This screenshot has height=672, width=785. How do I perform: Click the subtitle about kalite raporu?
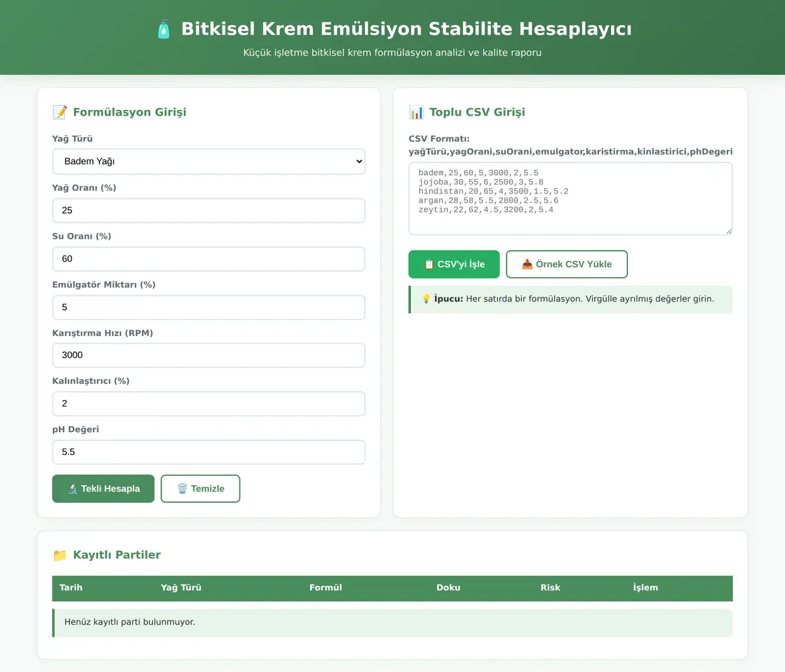(x=392, y=53)
